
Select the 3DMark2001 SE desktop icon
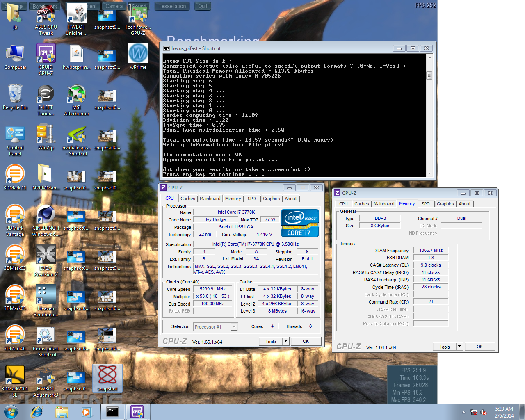[x=15, y=381]
